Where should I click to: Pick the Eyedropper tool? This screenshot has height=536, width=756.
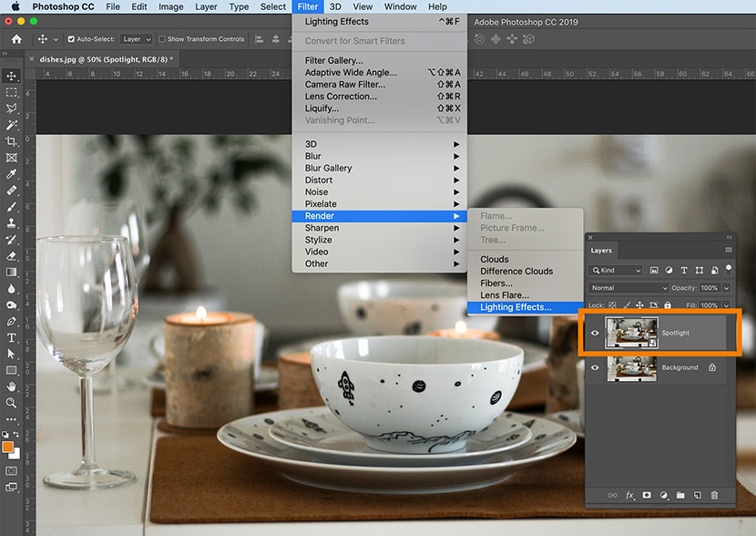coord(12,174)
